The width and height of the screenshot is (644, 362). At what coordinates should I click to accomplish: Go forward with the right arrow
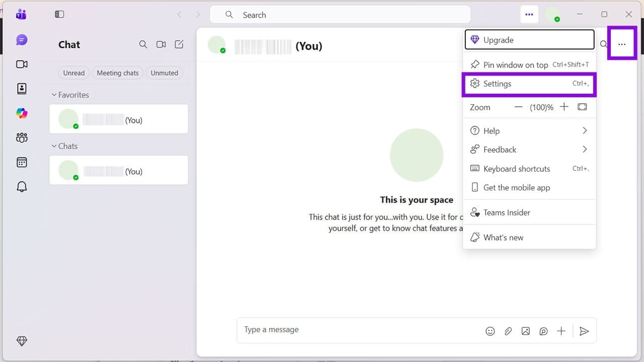point(198,15)
